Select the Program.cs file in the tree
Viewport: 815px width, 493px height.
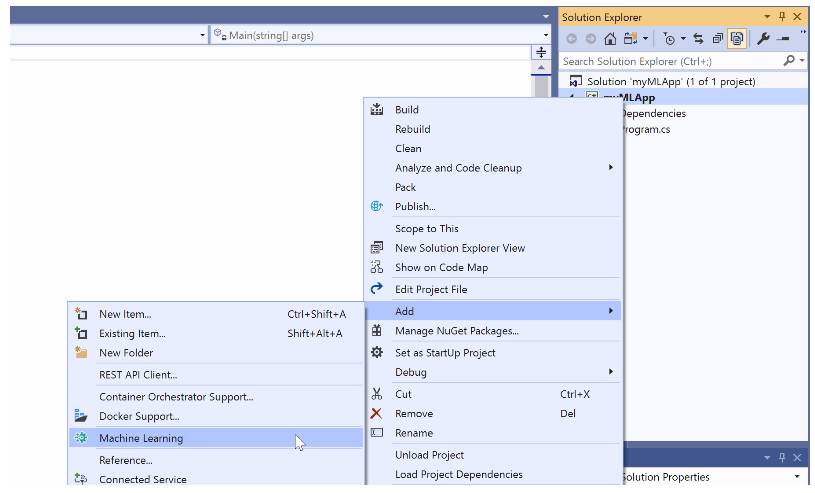[x=646, y=129]
